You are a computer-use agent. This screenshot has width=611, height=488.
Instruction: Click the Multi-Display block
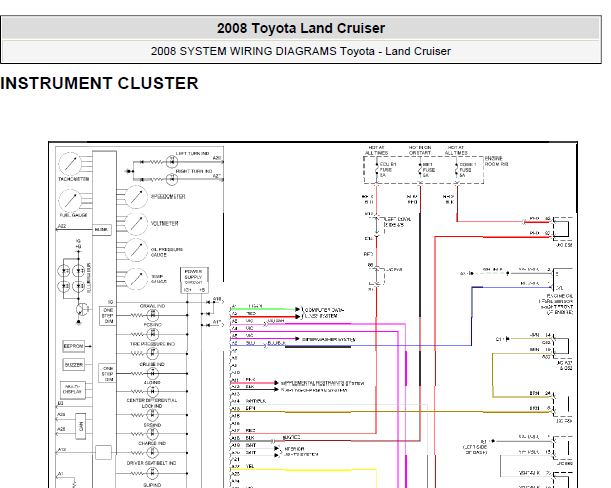[x=72, y=389]
